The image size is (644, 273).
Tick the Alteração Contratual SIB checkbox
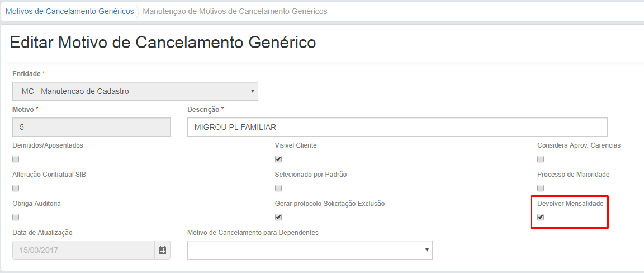pyautogui.click(x=16, y=189)
